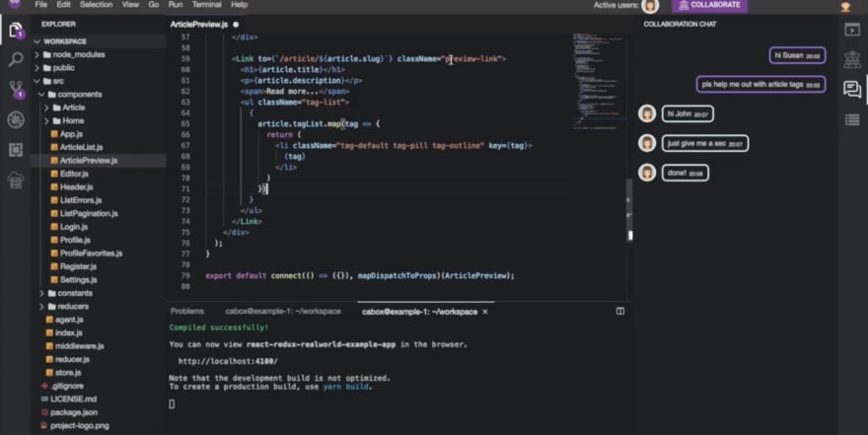This screenshot has height=435, width=868.
Task: Split the terminal panel with the split icon
Action: [620, 311]
